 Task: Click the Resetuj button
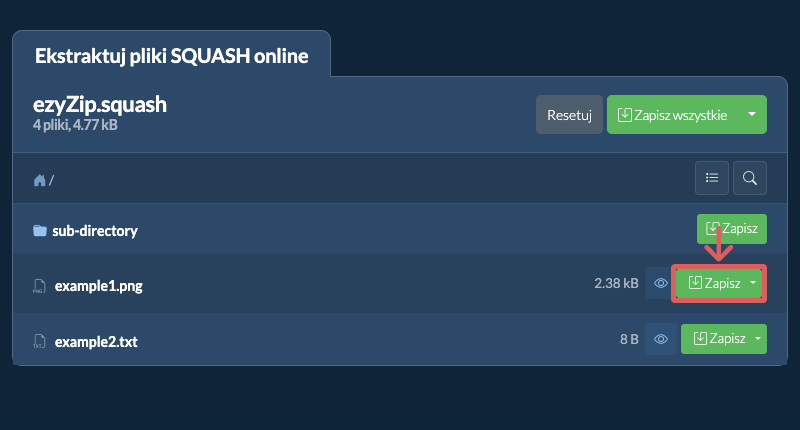pos(569,115)
